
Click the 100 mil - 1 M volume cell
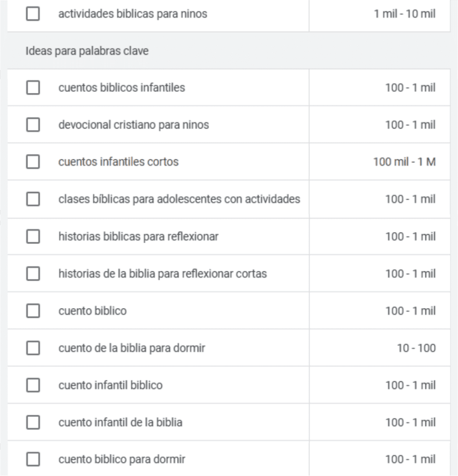tap(405, 162)
